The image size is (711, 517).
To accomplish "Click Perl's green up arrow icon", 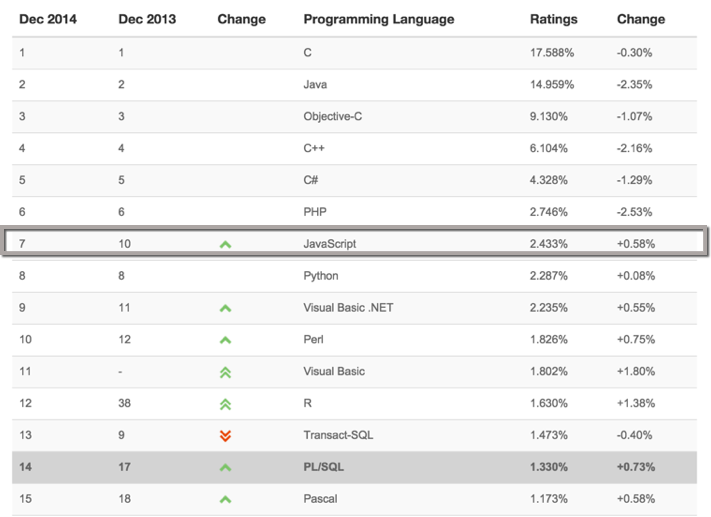I will pyautogui.click(x=225, y=340).
